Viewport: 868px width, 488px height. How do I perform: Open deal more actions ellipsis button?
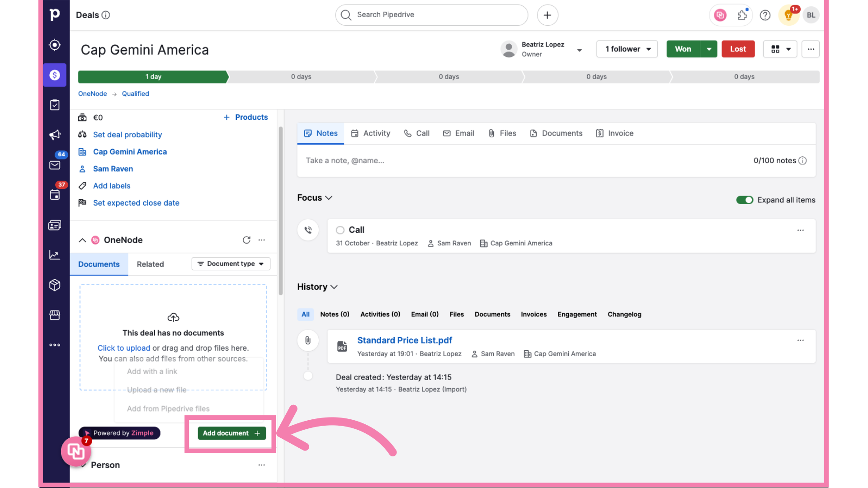point(811,49)
